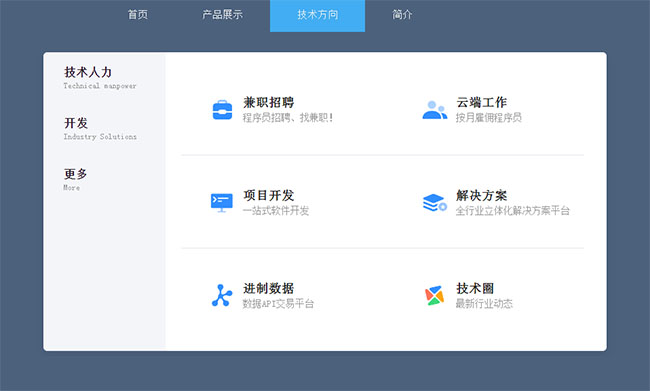Screen dimensions: 650x391
Task: Select 技术人力 in the left sidebar
Action: pyautogui.click(x=88, y=72)
